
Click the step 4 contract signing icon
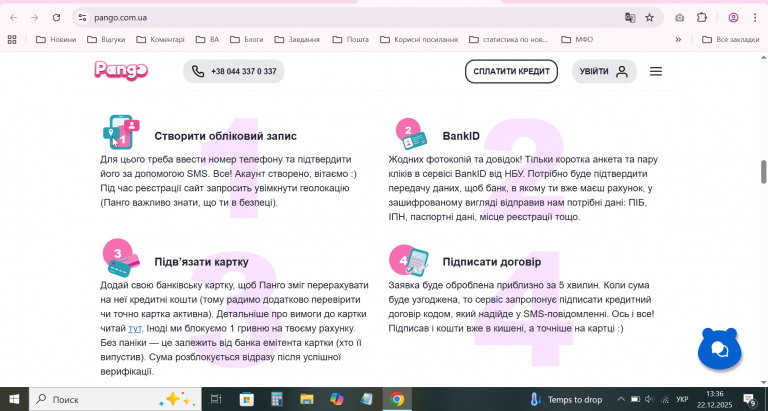pyautogui.click(x=409, y=261)
